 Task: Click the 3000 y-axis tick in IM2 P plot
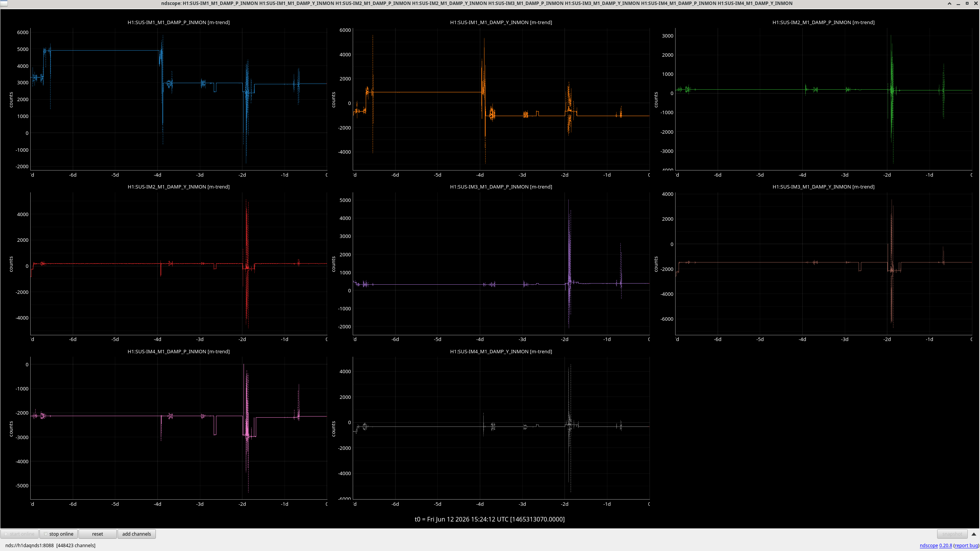pyautogui.click(x=668, y=36)
